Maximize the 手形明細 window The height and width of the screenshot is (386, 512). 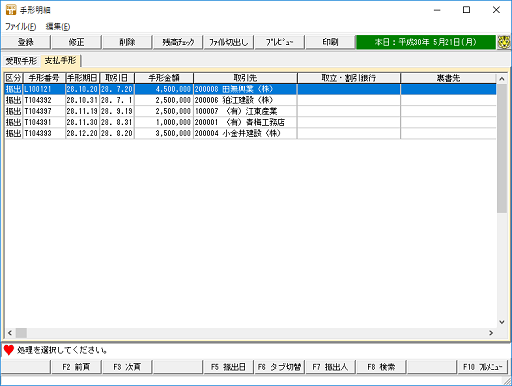tap(467, 10)
